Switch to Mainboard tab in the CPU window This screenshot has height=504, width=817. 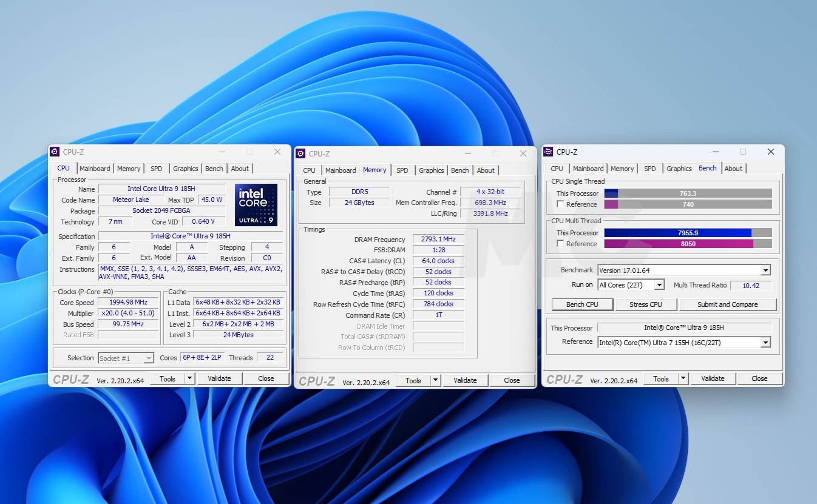pyautogui.click(x=95, y=169)
